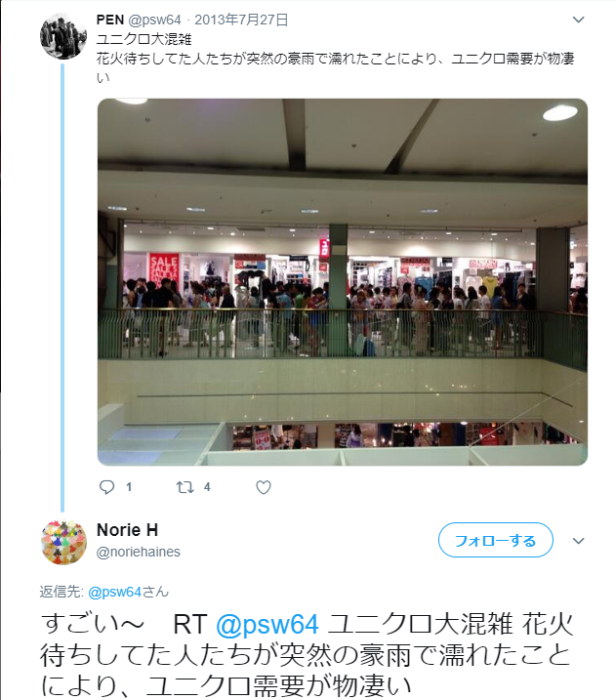Viewport: 615px width, 700px height.
Task: Click the すごい〜 RT reply text
Action: click(307, 655)
